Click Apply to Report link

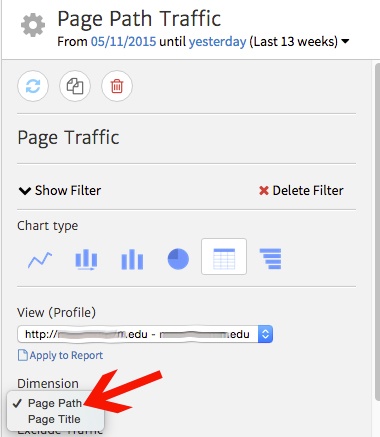(x=60, y=355)
